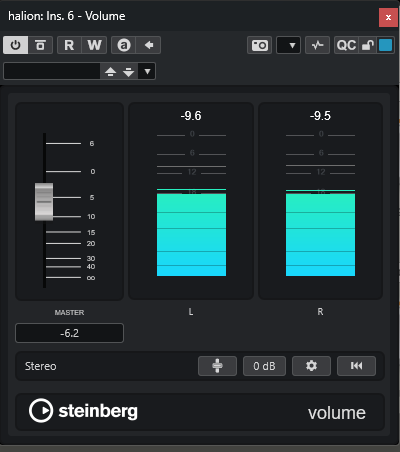400x452 pixels.
Task: Enable Write automation (W) button
Action: (x=94, y=45)
